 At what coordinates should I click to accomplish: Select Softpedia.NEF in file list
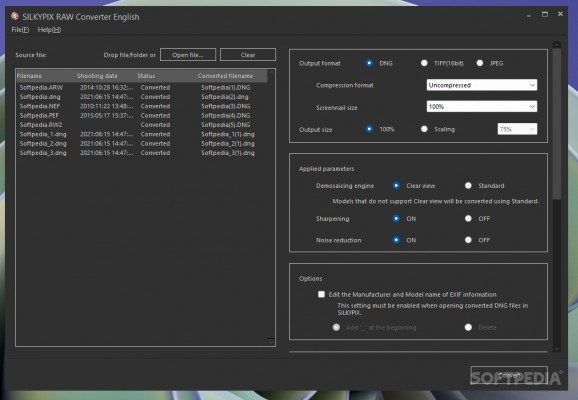click(39, 106)
